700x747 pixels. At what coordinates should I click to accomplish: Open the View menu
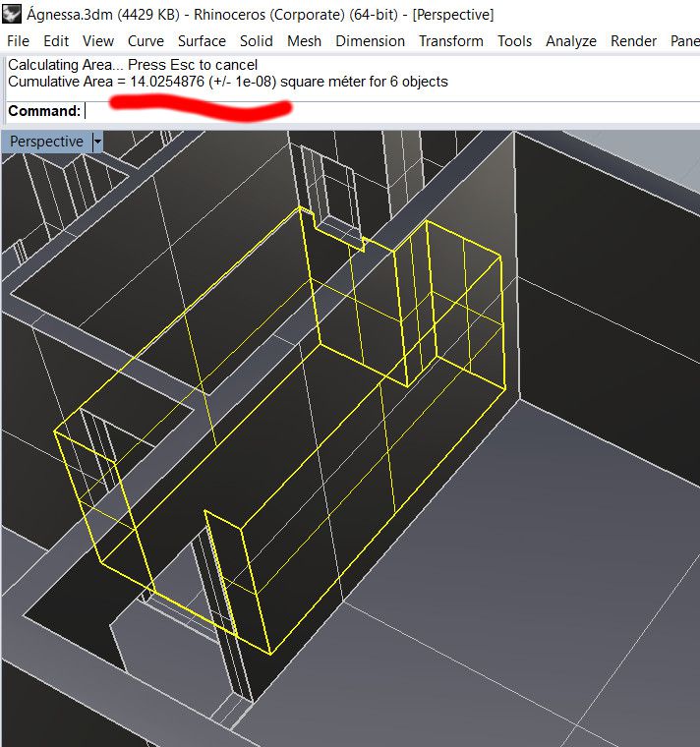98,41
